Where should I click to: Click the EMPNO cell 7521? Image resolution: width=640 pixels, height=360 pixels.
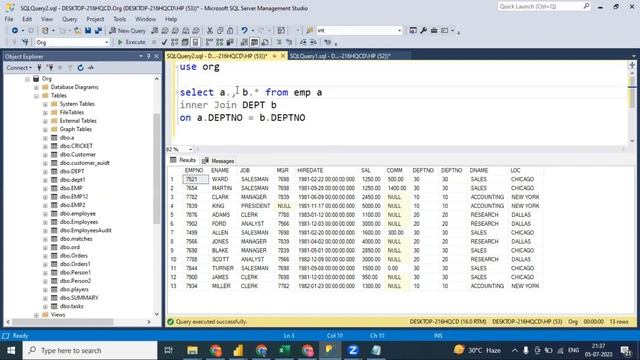[196, 179]
